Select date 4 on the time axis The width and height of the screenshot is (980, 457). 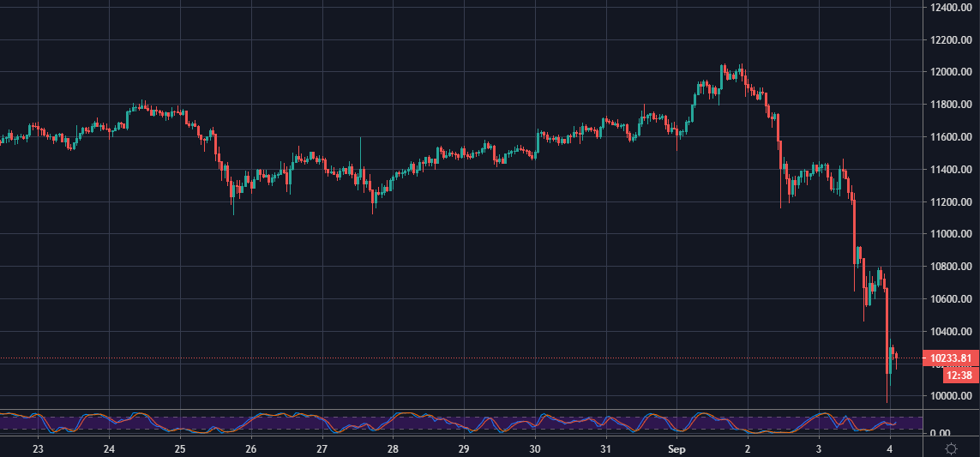[x=890, y=448]
